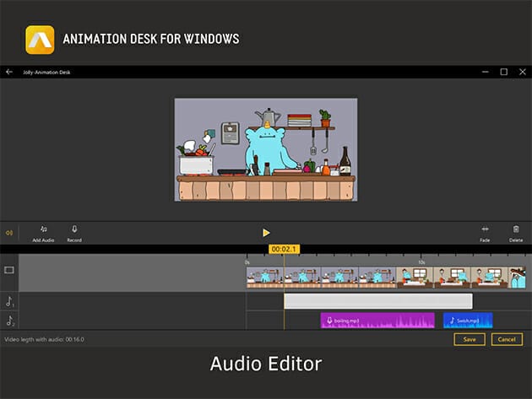Click the Cancel button
Screen dimensions: 532x399
[x=505, y=339]
